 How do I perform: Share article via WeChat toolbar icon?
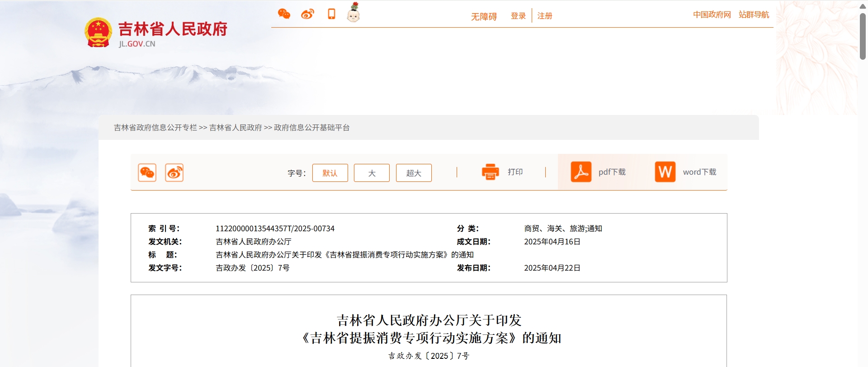click(147, 172)
